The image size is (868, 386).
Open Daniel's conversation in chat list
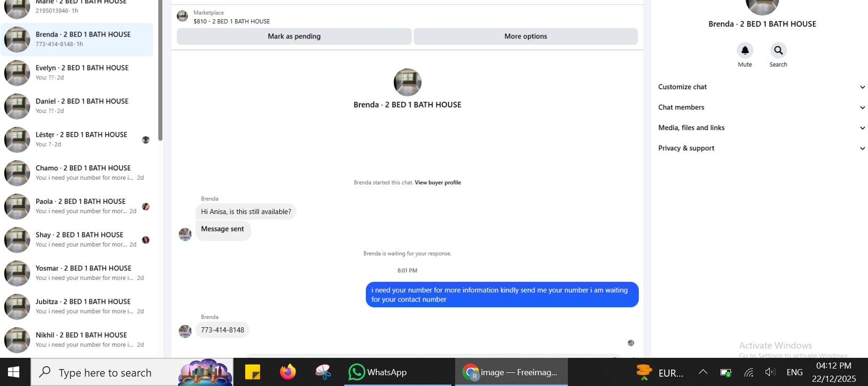click(x=77, y=106)
